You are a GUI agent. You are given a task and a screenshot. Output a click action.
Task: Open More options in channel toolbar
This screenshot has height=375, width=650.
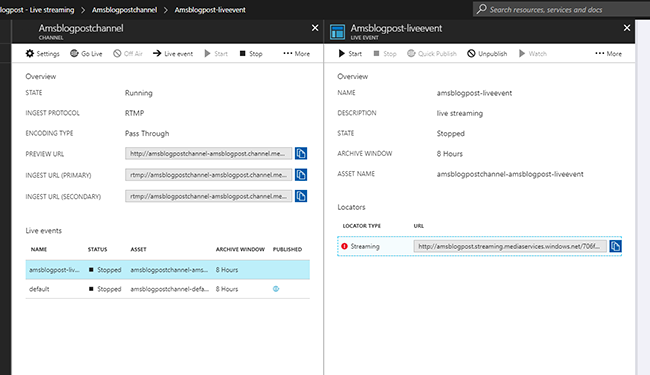[x=296, y=53]
